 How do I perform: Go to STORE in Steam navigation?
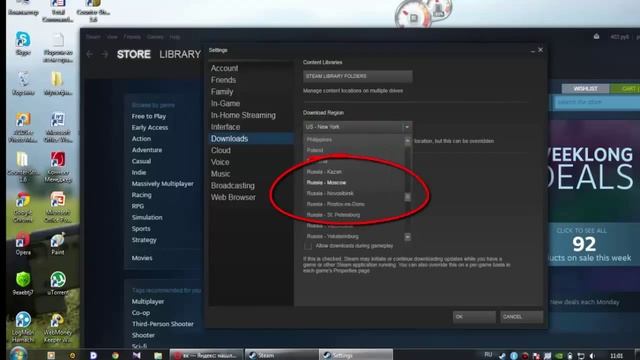(x=133, y=54)
